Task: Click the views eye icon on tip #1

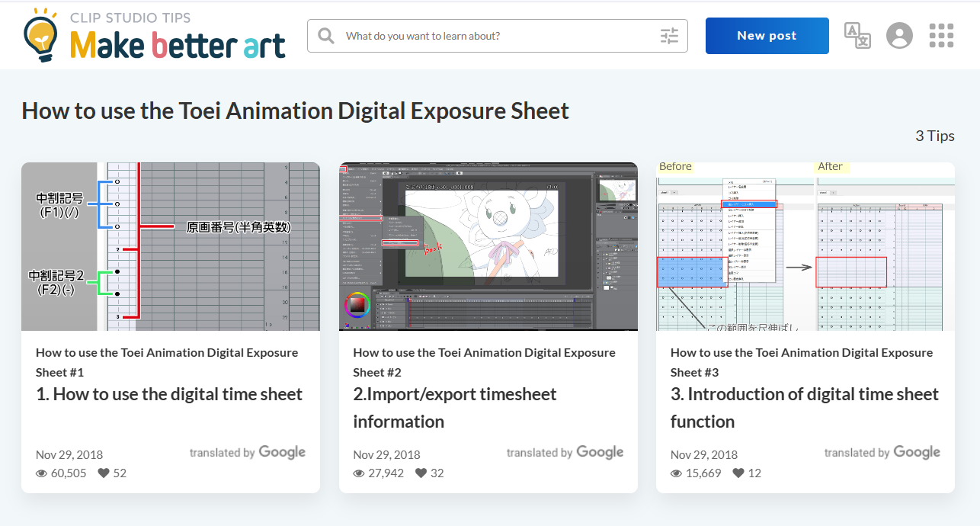Action: 42,473
